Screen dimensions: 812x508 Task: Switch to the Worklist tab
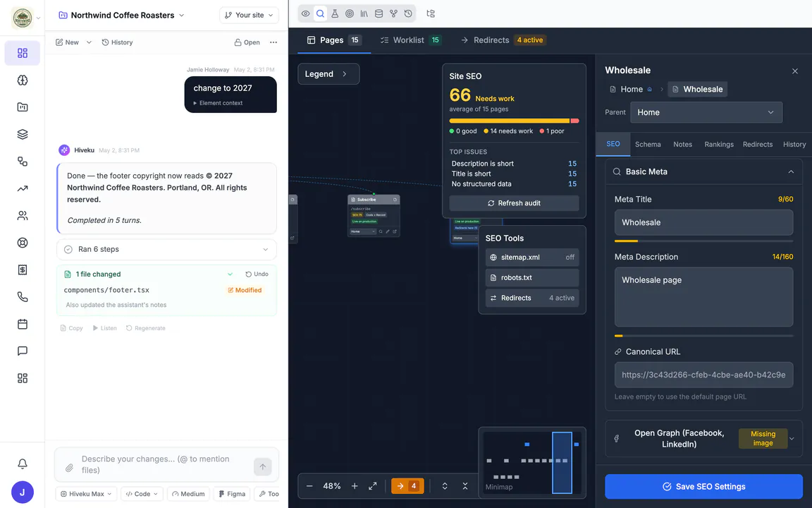(x=410, y=40)
